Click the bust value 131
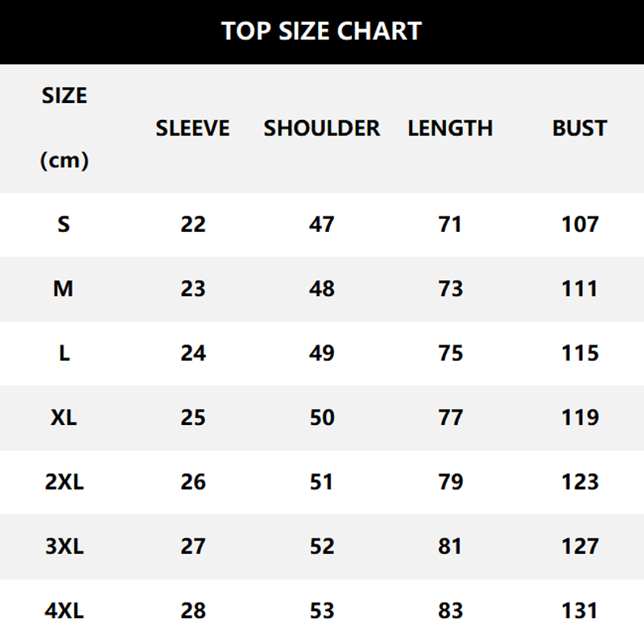The width and height of the screenshot is (644, 644). 580,611
